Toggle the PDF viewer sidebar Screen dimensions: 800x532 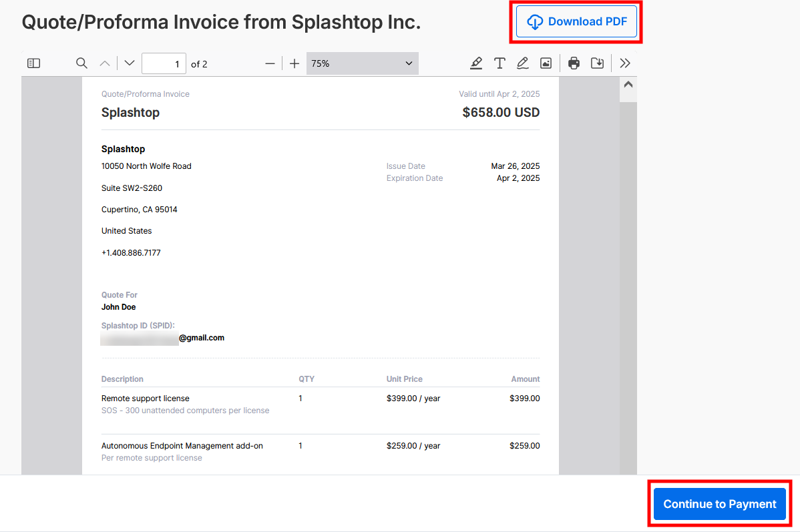tap(33, 63)
